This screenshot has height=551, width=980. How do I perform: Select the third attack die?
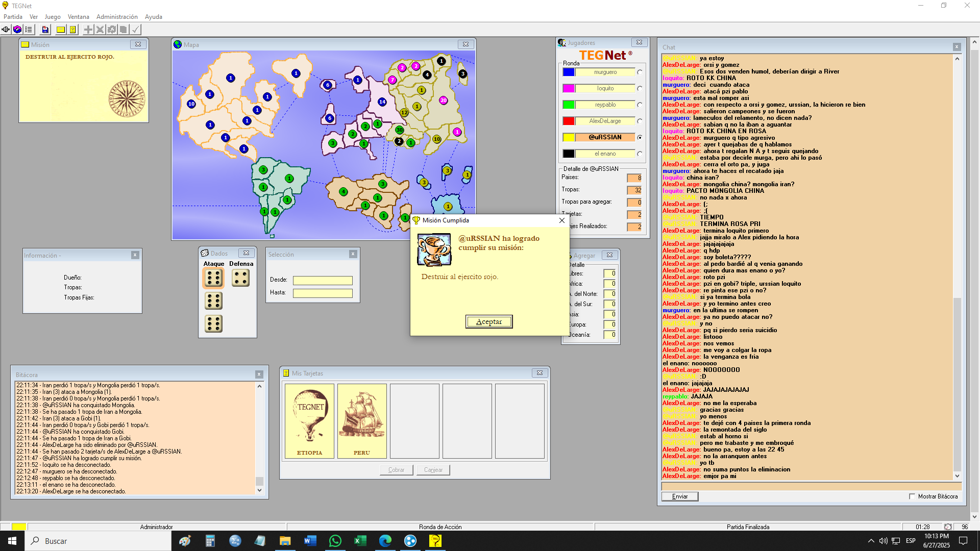pos(213,324)
